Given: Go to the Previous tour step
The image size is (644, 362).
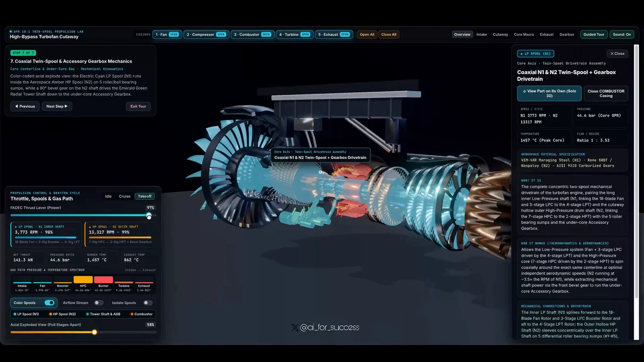Looking at the screenshot, I should pyautogui.click(x=25, y=107).
